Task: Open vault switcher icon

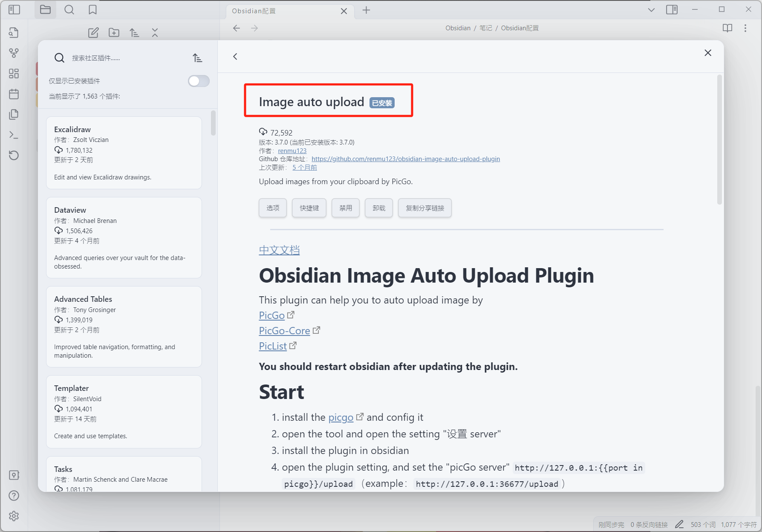Action: (x=14, y=475)
